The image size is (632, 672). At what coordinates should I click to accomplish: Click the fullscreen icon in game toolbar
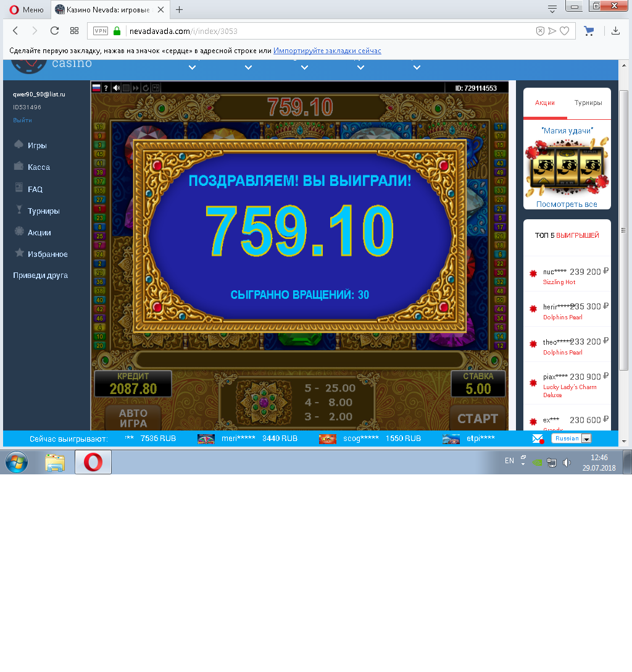tap(156, 88)
